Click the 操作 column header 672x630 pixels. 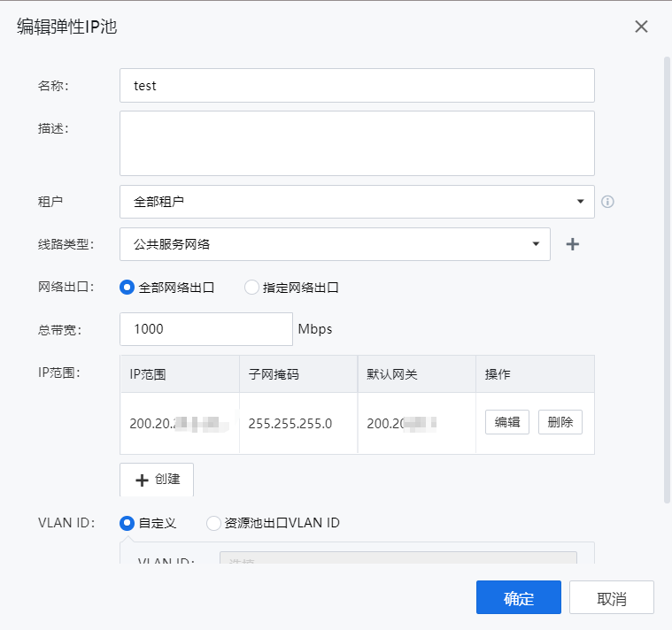[x=535, y=374]
